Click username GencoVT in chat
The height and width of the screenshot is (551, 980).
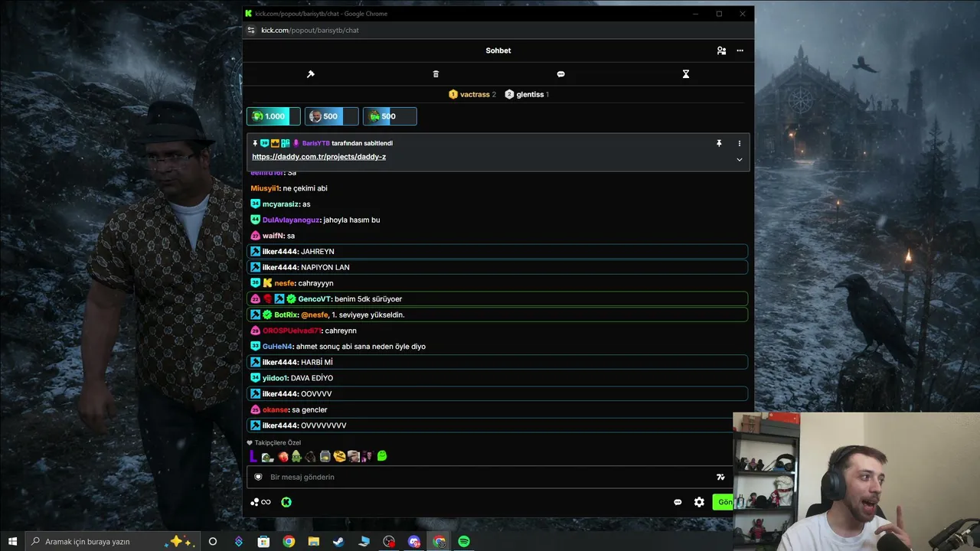[314, 299]
